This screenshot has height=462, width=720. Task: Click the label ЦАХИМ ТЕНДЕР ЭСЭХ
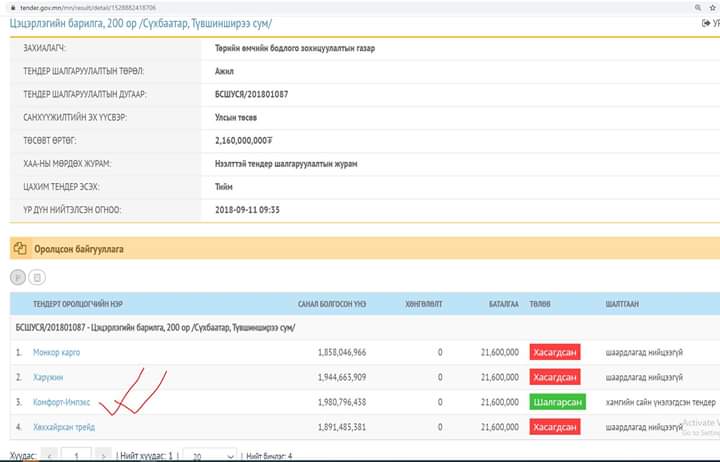coord(61,187)
